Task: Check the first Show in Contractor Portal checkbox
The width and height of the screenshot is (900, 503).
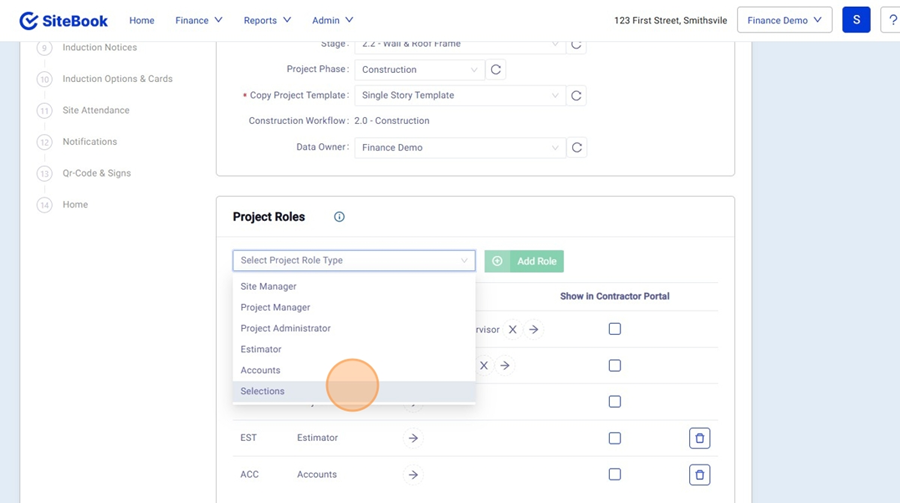Action: (615, 329)
